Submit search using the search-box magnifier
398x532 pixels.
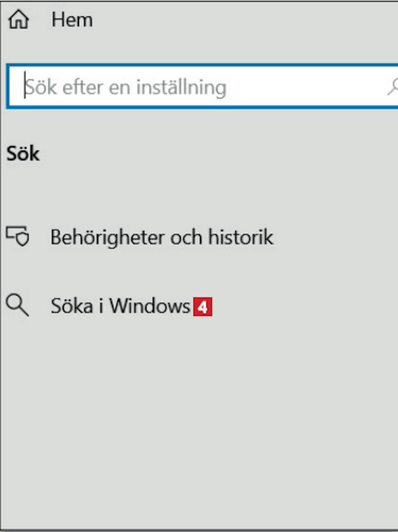point(393,86)
